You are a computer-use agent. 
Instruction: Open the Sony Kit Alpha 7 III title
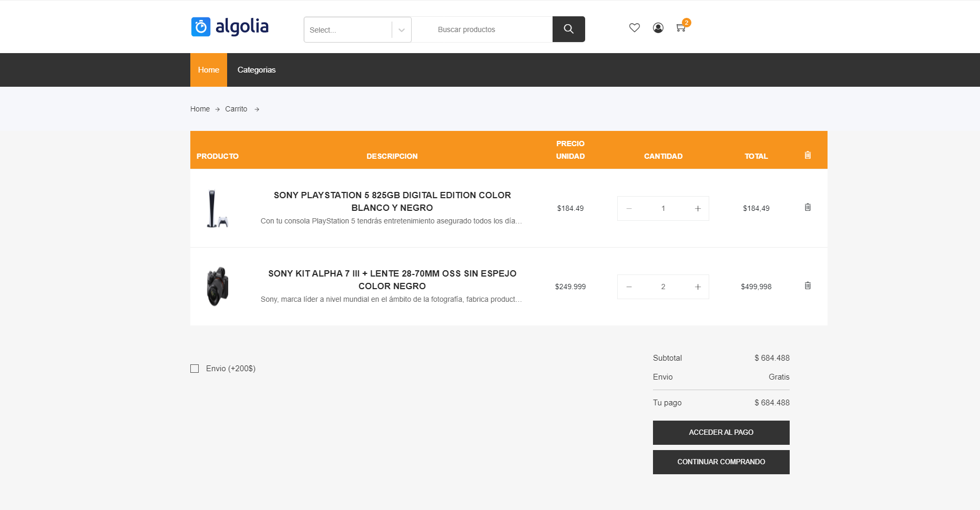pos(392,280)
